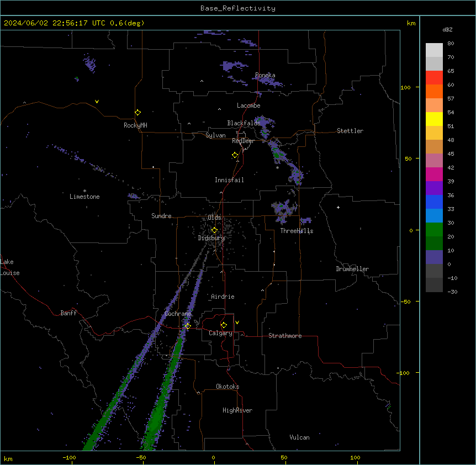Click the Banff town label
This screenshot has height=465, width=476.
coord(68,313)
